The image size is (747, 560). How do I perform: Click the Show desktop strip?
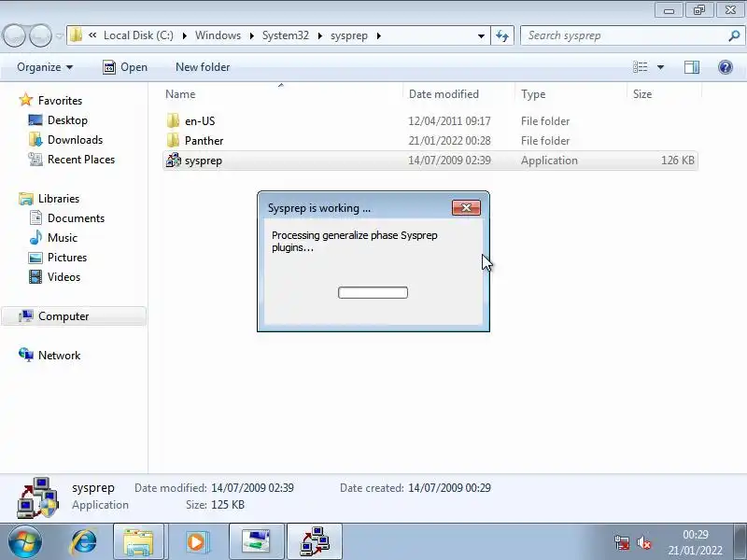(x=740, y=542)
